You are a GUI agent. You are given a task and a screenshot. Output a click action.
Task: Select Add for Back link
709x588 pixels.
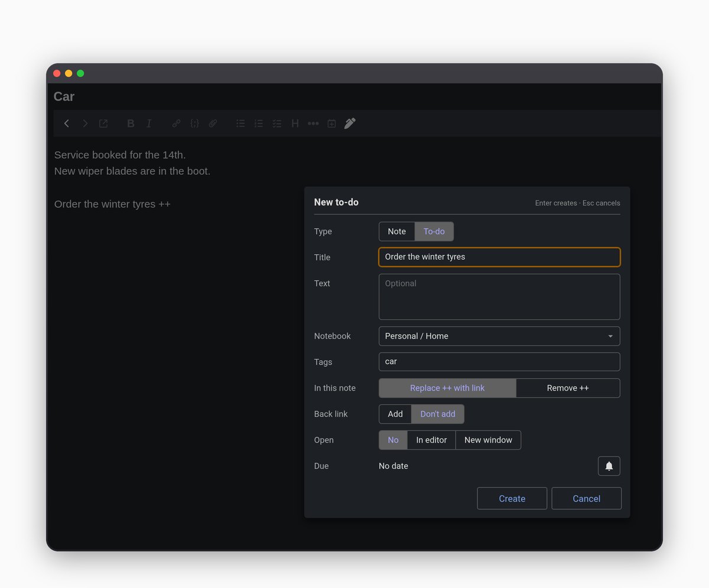point(395,414)
